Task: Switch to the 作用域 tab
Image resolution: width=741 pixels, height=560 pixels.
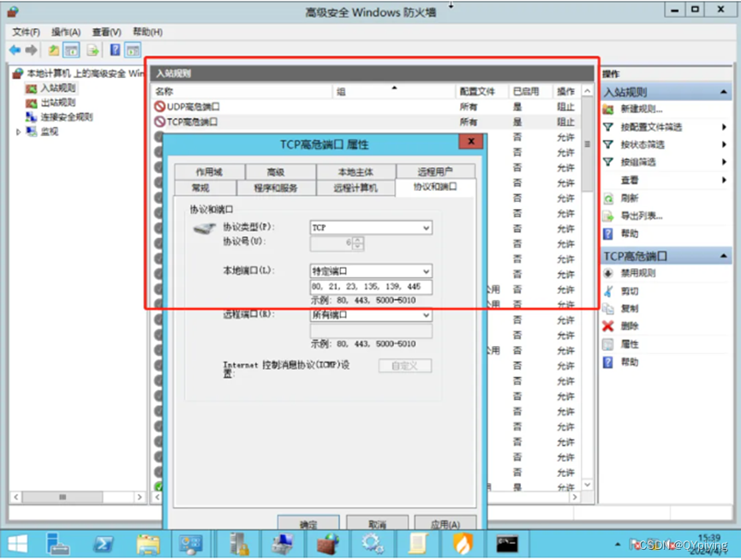Action: pos(209,172)
